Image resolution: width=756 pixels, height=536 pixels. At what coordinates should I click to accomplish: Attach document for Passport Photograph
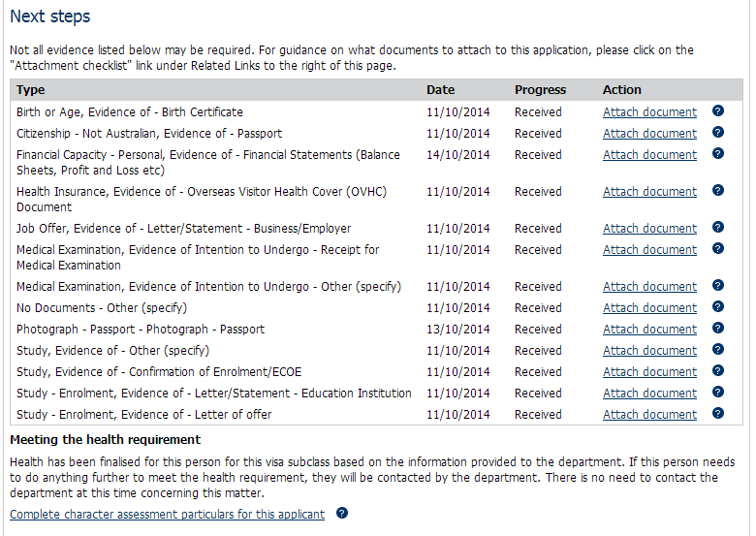[649, 330]
